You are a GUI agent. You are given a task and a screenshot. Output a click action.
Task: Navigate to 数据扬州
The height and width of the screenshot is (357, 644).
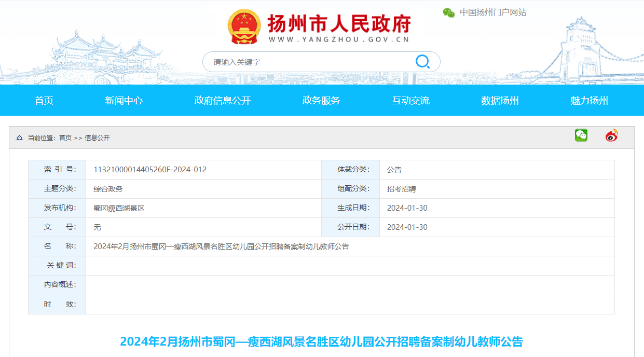coord(500,101)
